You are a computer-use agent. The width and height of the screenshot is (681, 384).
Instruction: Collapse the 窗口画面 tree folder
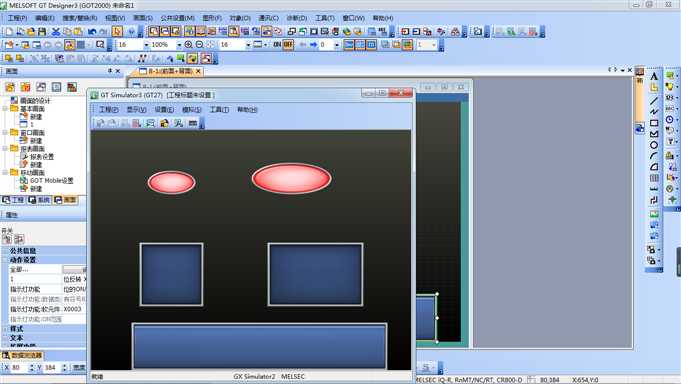click(5, 132)
